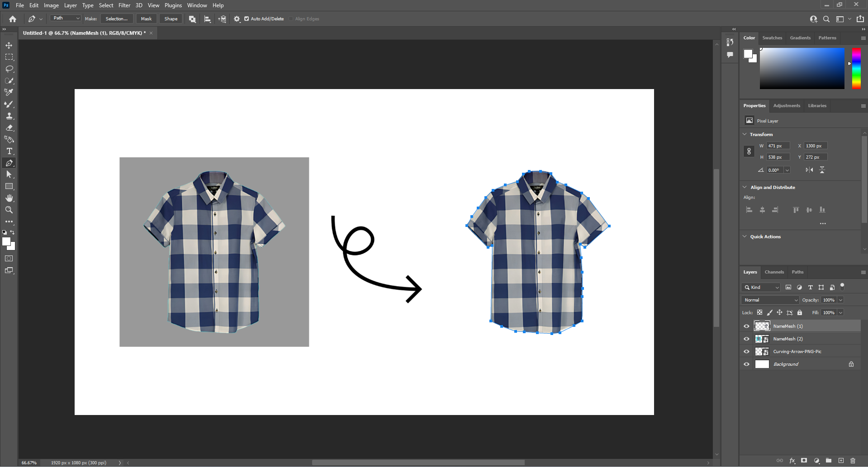The image size is (868, 467).
Task: Hide the Background layer
Action: click(x=746, y=364)
